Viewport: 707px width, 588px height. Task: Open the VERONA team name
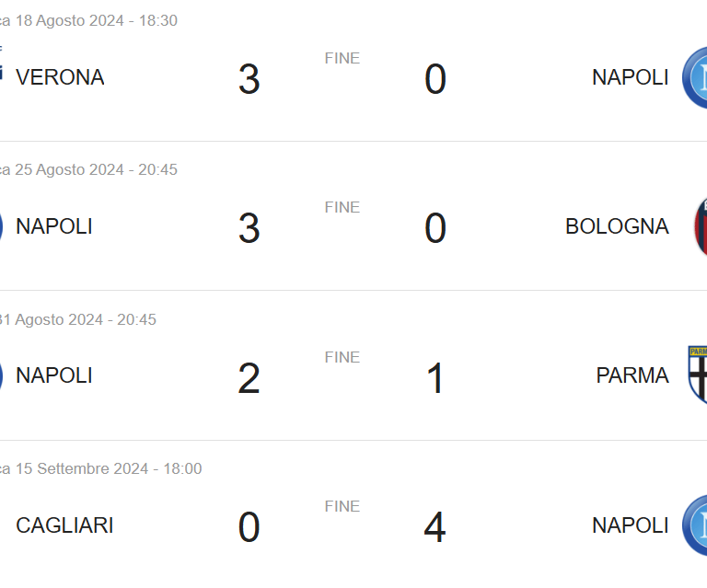pyautogui.click(x=60, y=77)
